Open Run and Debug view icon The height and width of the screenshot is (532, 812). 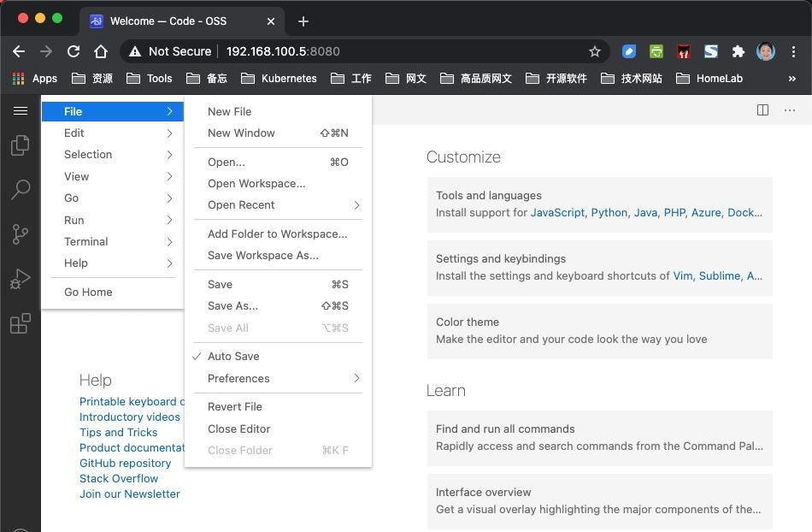(x=20, y=279)
